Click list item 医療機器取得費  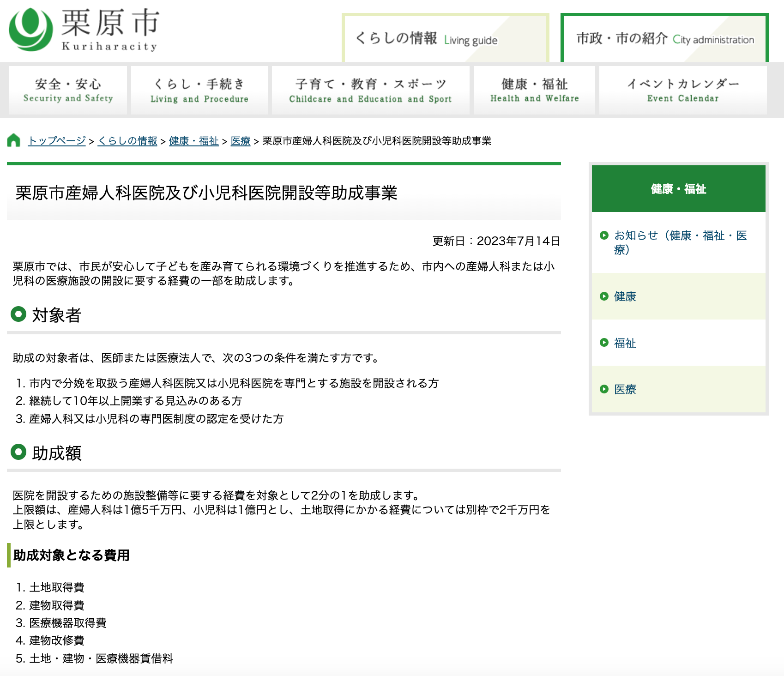pyautogui.click(x=68, y=623)
